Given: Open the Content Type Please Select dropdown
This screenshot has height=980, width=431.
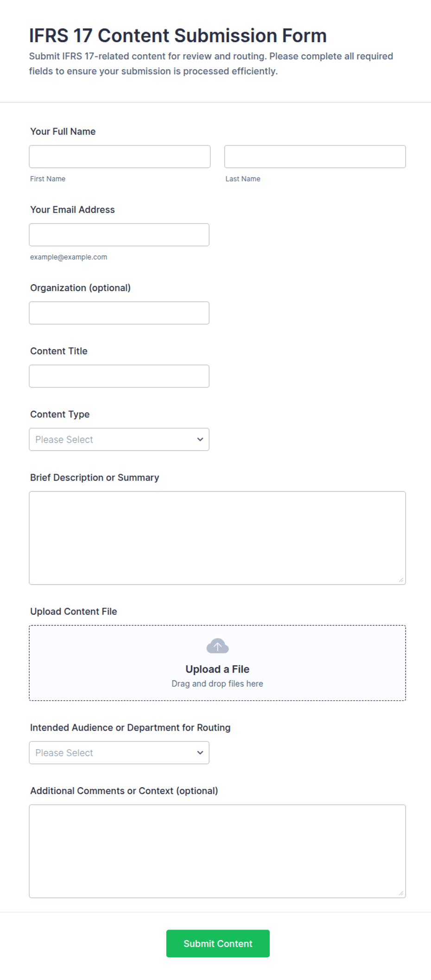Looking at the screenshot, I should point(119,439).
